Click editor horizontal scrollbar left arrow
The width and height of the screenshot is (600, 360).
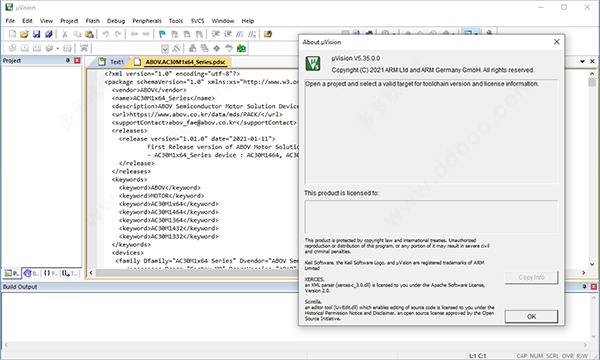(91, 273)
